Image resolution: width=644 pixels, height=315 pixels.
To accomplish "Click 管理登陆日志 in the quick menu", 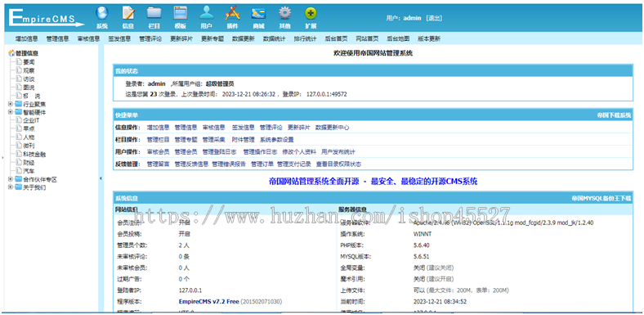I will pos(219,151).
